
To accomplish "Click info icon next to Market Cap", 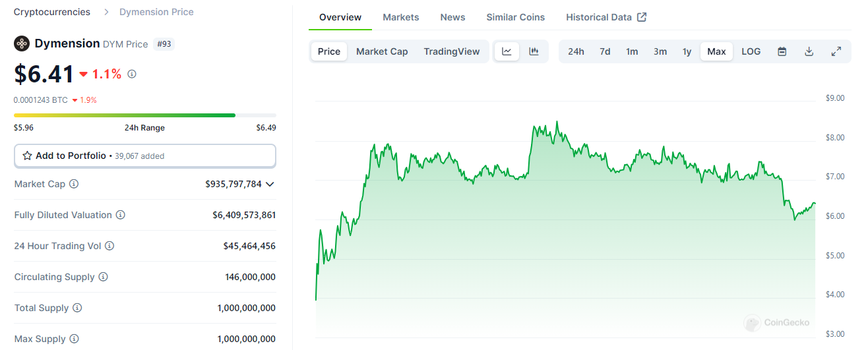I will [x=74, y=184].
